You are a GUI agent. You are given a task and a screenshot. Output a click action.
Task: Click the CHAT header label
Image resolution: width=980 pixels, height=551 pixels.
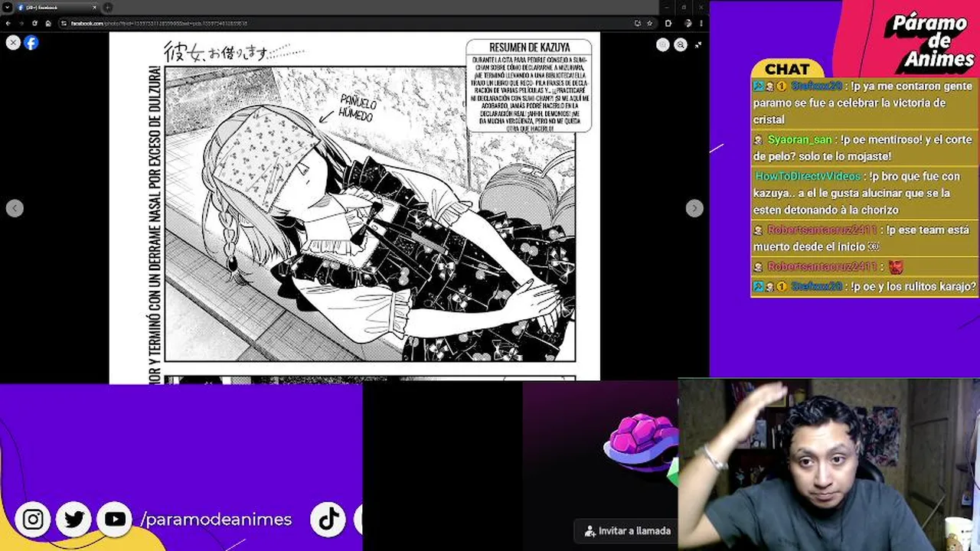pyautogui.click(x=787, y=69)
